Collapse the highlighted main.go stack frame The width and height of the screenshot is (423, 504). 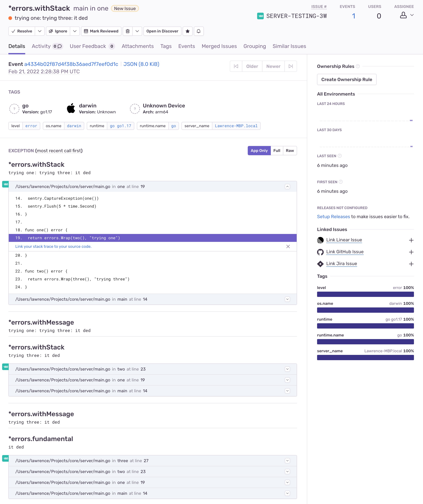pos(287,186)
